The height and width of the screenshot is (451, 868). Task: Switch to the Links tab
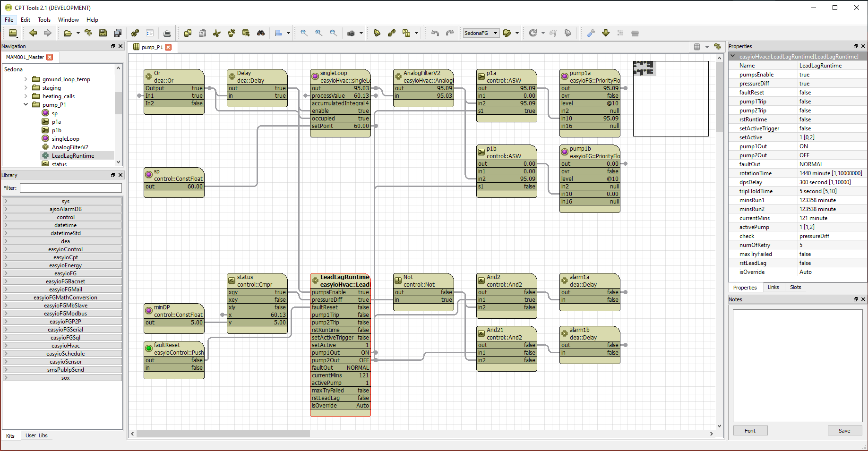pyautogui.click(x=773, y=287)
